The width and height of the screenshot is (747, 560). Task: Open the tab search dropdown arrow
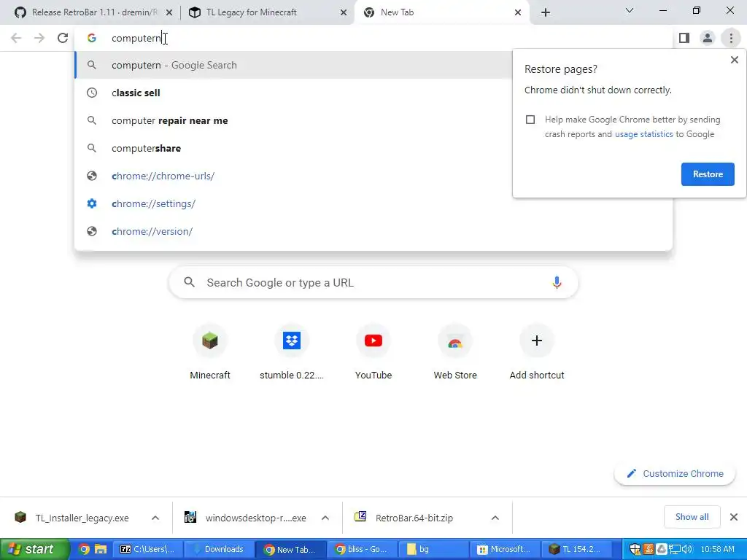[630, 10]
